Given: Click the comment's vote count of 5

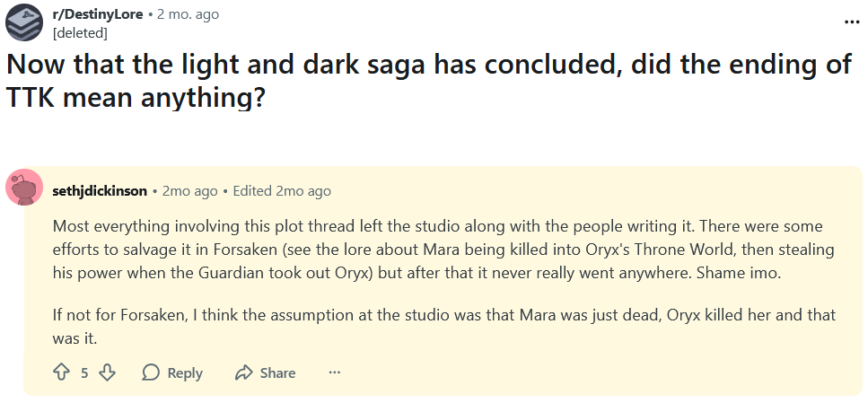Looking at the screenshot, I should (x=84, y=372).
